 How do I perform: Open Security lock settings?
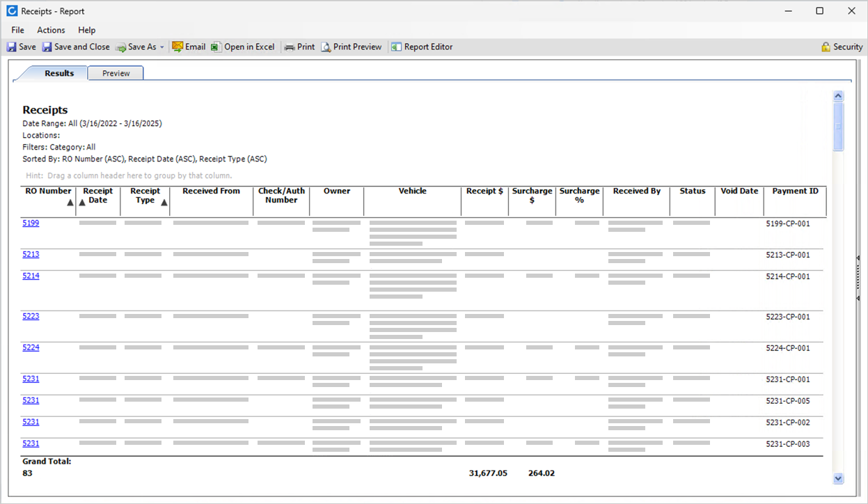[842, 47]
